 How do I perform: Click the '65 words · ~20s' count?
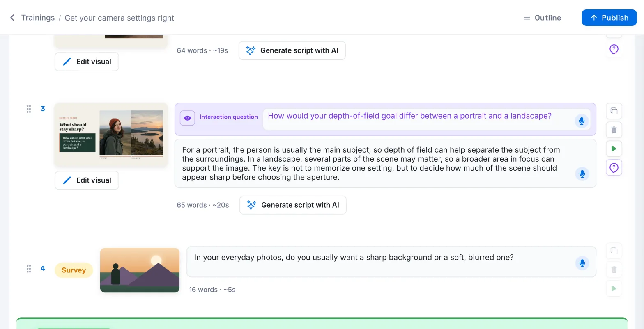coord(203,205)
